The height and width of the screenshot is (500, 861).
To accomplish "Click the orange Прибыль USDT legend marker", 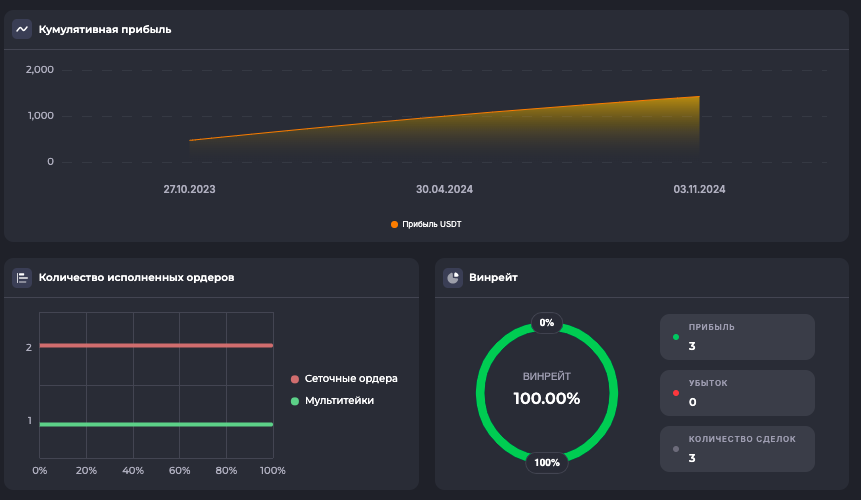I will [394, 224].
